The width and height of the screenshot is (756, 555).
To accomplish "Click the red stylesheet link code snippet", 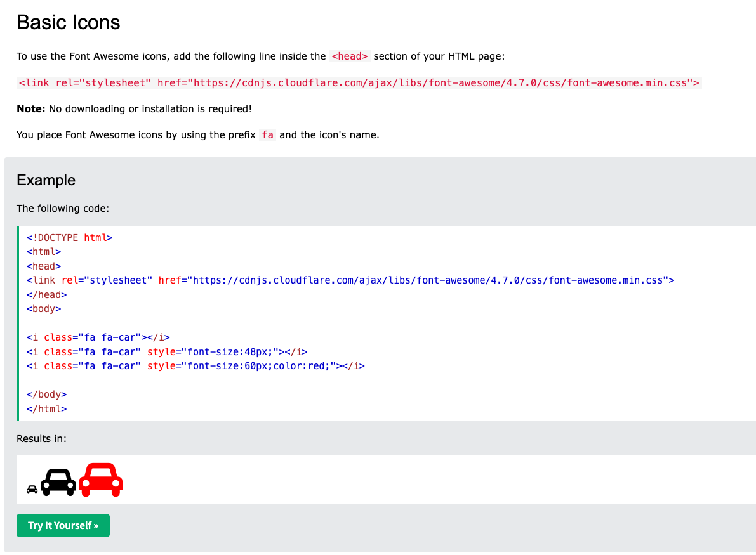I will (x=359, y=82).
